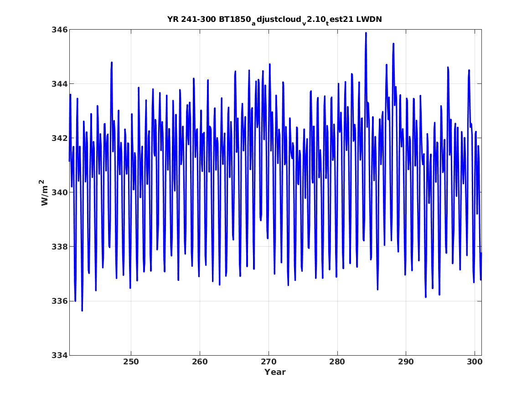The height and width of the screenshot is (399, 532).
Task: Click y-axis tick label 342
Action: 59,138
